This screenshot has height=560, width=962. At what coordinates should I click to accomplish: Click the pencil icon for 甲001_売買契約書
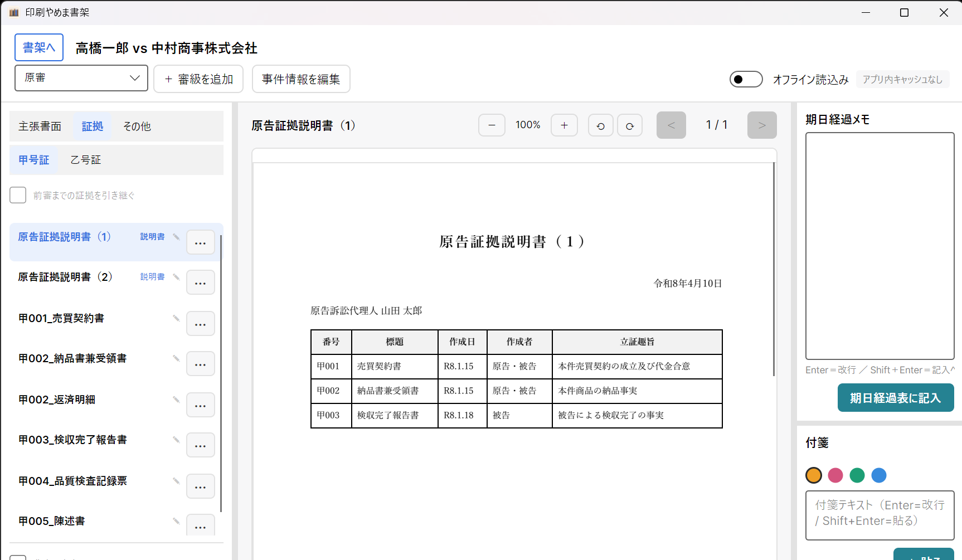click(x=176, y=318)
